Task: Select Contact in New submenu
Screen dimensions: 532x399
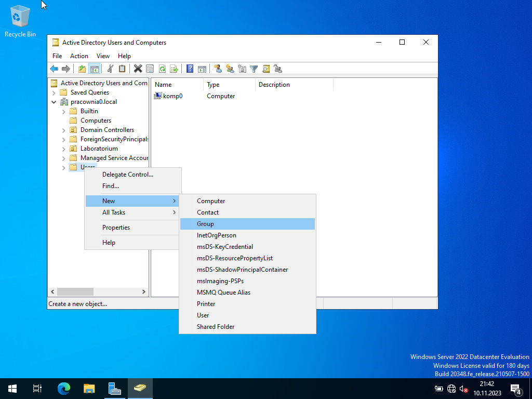Action: (247, 212)
